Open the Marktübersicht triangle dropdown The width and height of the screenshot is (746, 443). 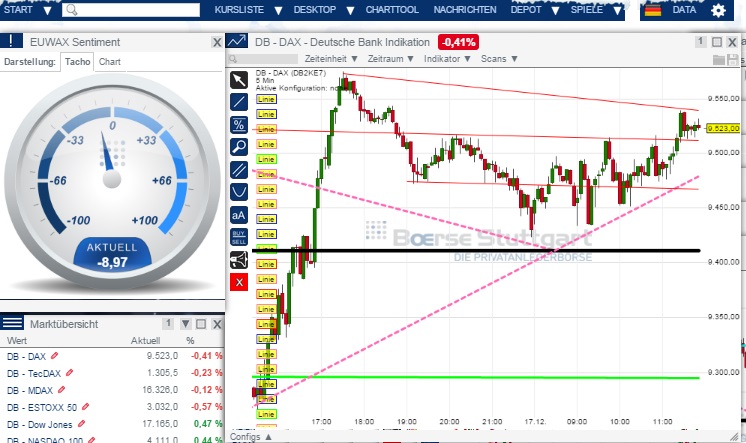(x=186, y=324)
